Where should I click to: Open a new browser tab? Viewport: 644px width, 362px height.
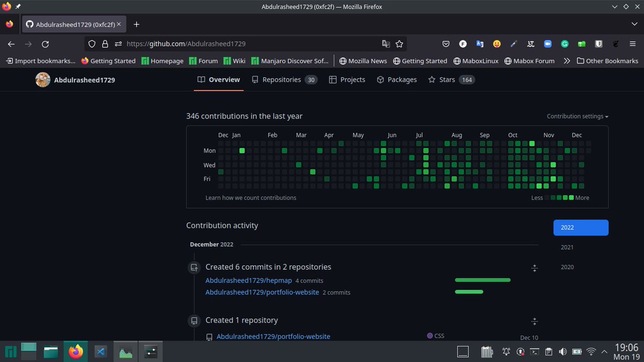pyautogui.click(x=136, y=24)
